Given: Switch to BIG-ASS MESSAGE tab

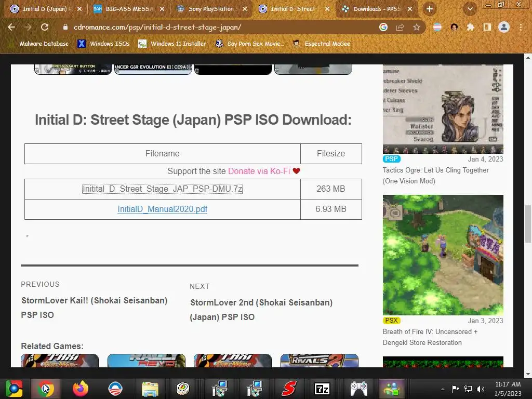Looking at the screenshot, I should point(127,9).
